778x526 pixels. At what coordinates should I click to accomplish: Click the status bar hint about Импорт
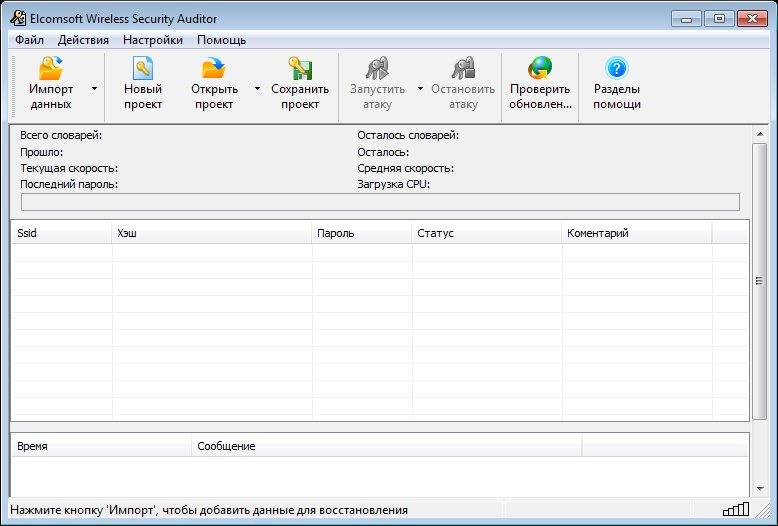coord(209,510)
